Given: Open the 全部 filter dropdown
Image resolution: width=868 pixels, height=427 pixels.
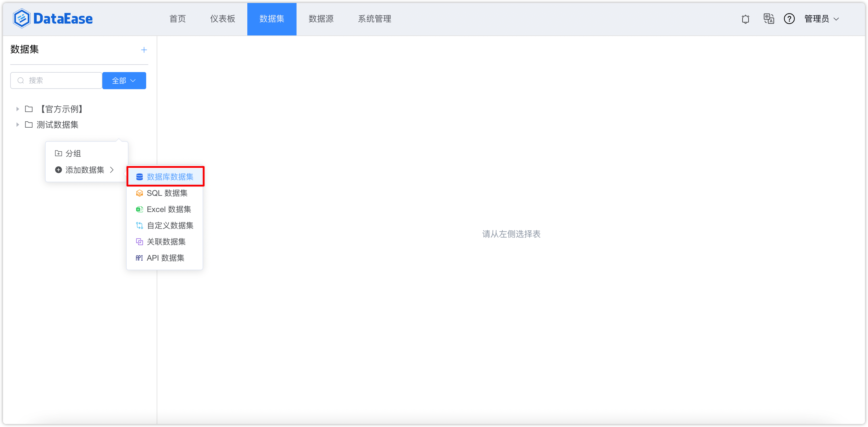Looking at the screenshot, I should click(x=124, y=80).
